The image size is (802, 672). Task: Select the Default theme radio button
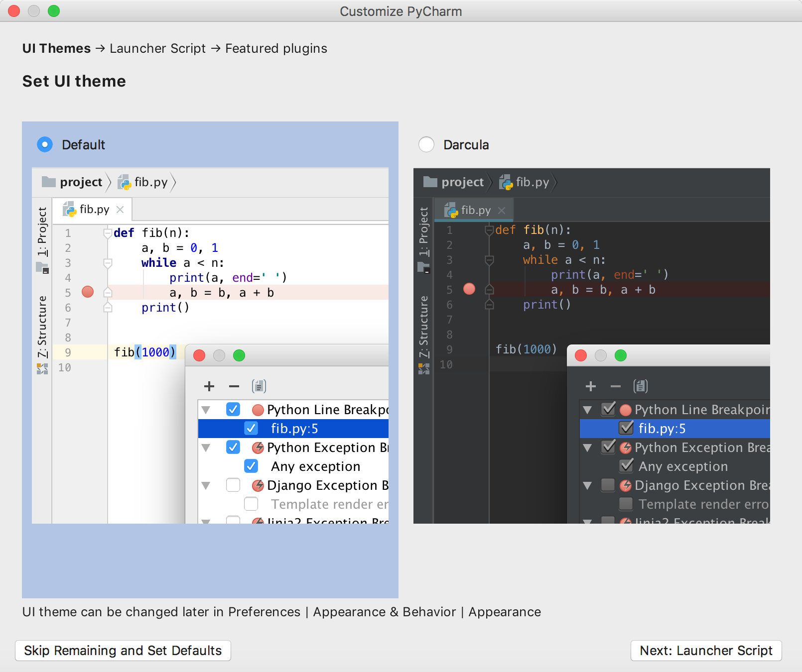pos(45,145)
